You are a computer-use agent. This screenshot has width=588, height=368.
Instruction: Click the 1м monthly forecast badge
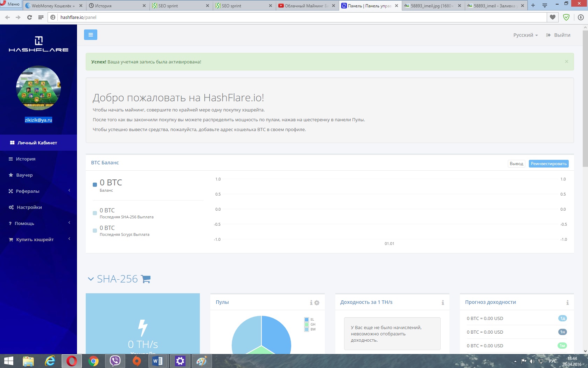pos(562,346)
